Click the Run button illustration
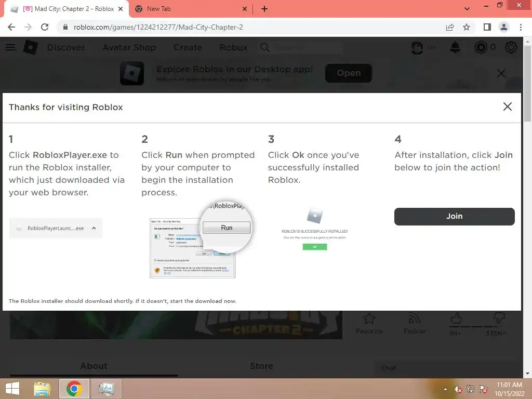This screenshot has width=532, height=399. click(x=227, y=228)
